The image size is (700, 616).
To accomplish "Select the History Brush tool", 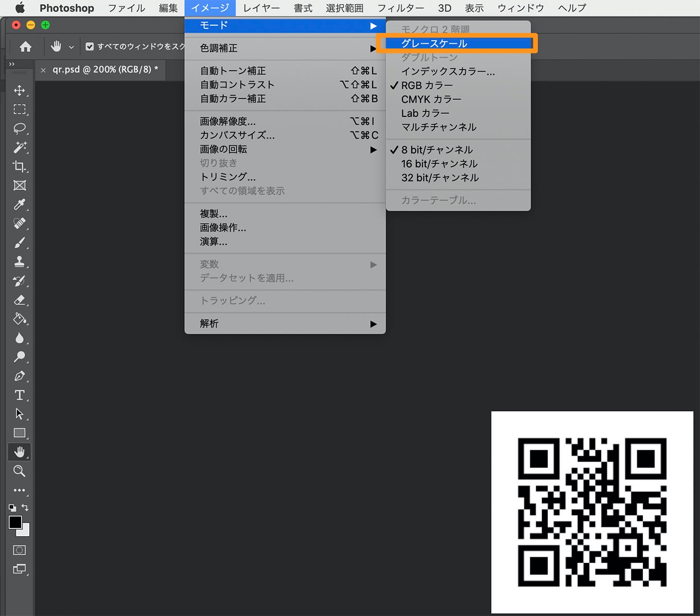I will click(20, 281).
